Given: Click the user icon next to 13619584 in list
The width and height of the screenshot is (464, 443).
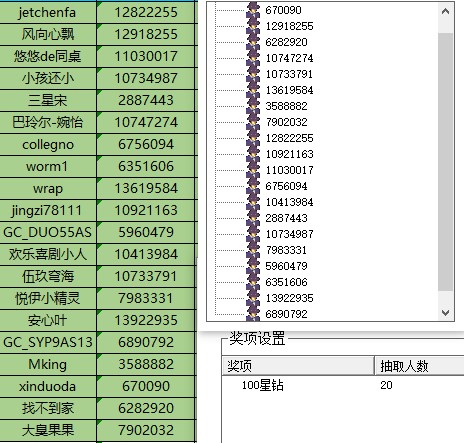Looking at the screenshot, I should coord(253,90).
